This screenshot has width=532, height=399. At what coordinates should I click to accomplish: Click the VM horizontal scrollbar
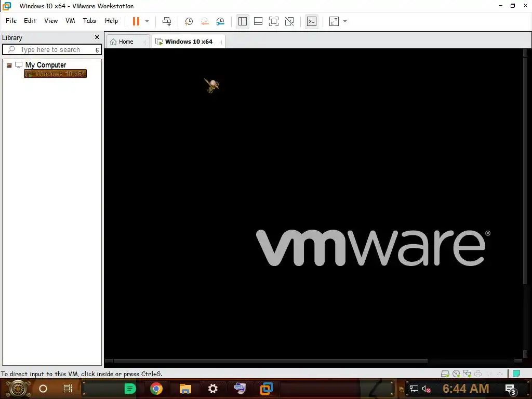270,361
